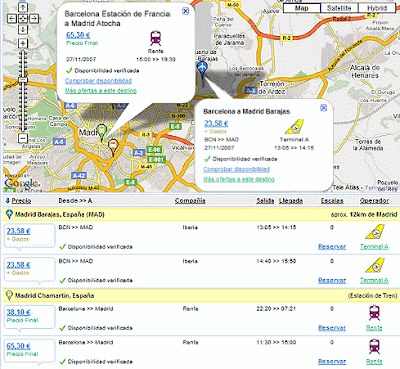Close the Barcelona to Madrid Atocha popup

186,11
